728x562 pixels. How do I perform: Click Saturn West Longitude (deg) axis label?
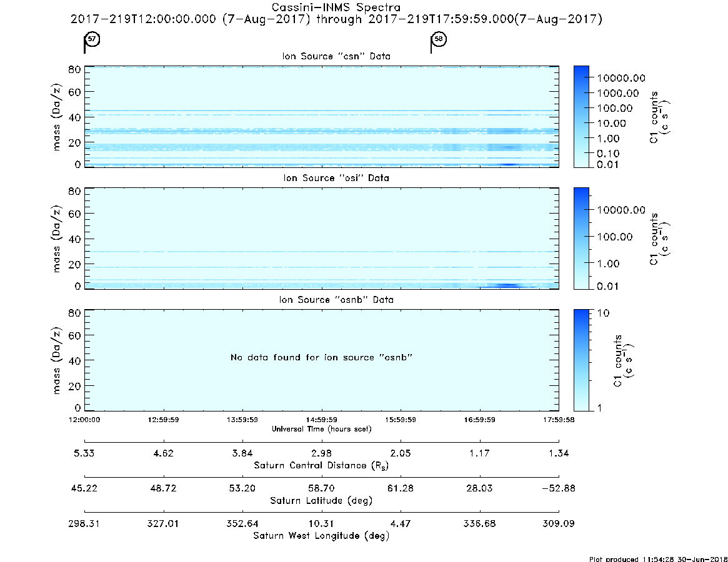point(321,536)
